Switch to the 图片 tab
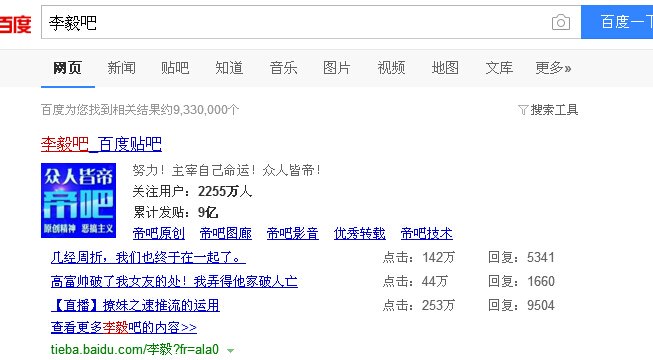This screenshot has width=653, height=360. [x=337, y=68]
